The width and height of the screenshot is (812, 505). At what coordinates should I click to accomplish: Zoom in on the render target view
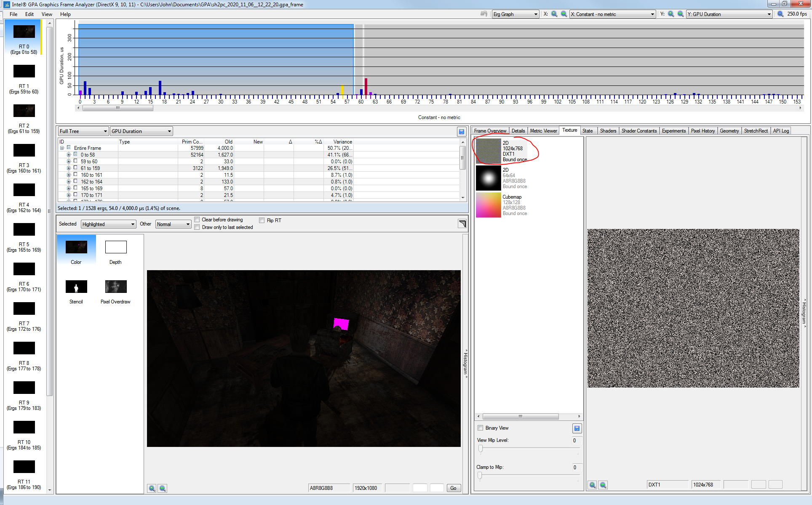[152, 488]
